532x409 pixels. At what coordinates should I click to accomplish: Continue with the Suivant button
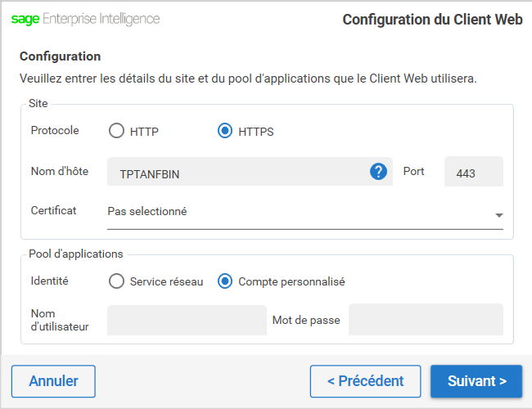click(x=476, y=381)
